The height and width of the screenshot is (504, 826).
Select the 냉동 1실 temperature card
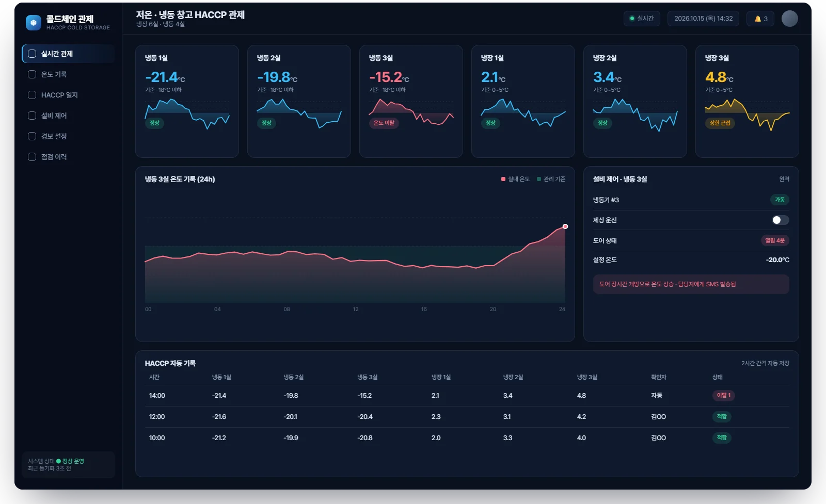[187, 101]
